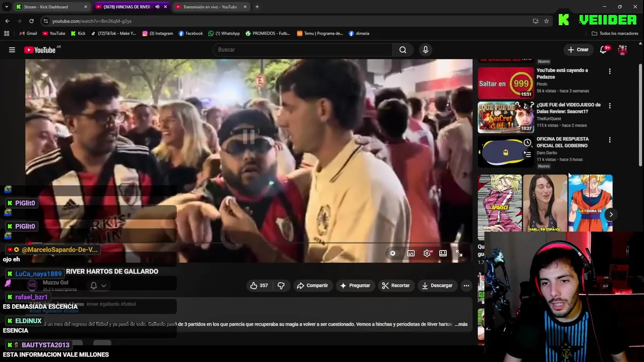Expand the subscription notification bell dropdown
The width and height of the screenshot is (644, 362).
pyautogui.click(x=99, y=286)
